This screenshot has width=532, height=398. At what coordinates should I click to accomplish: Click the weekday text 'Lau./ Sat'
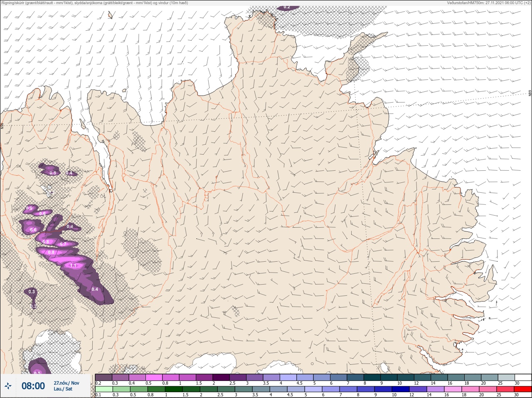click(x=63, y=389)
